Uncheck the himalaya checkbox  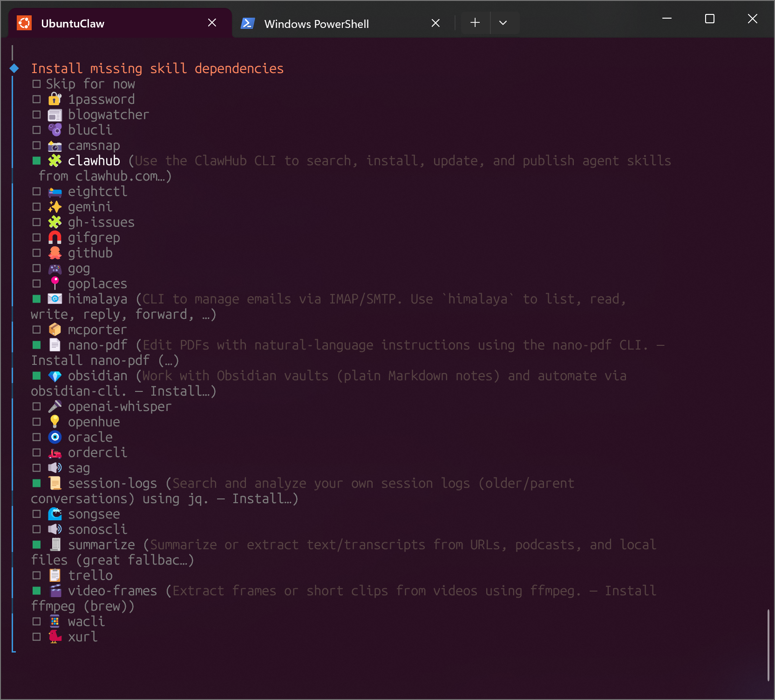(x=36, y=299)
